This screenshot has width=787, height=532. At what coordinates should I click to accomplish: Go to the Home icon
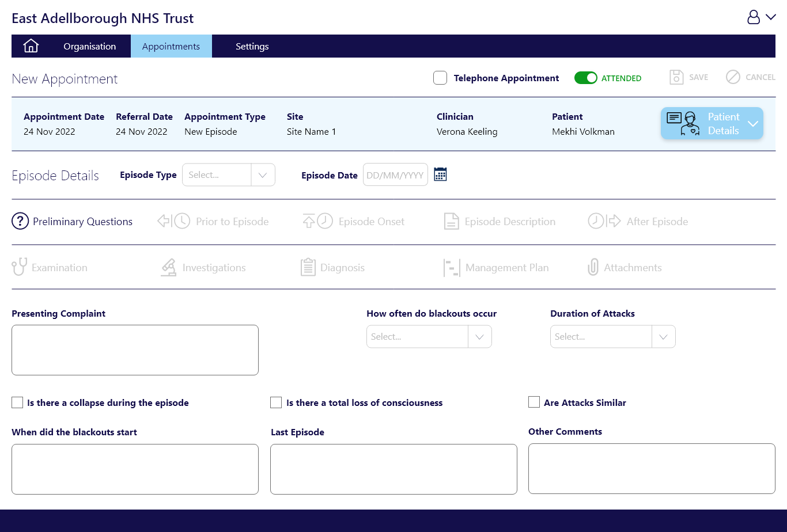(x=31, y=46)
